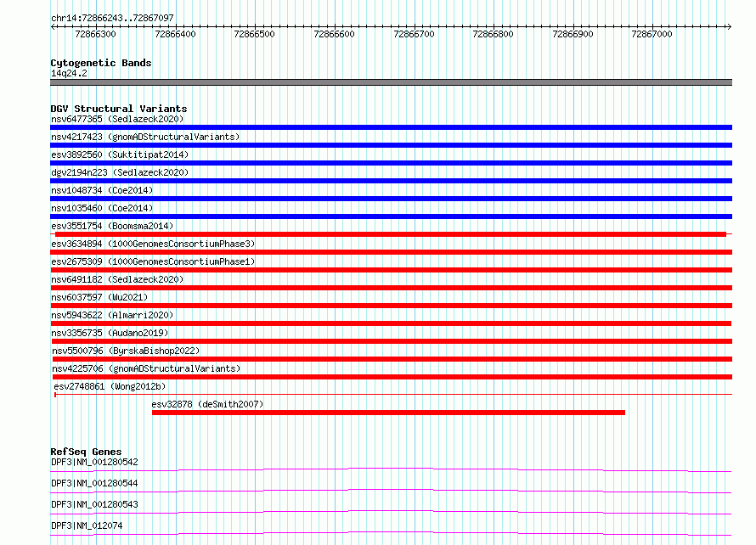Open variant nsv1048734 (Coe2014) label
The image size is (756, 545).
click(102, 190)
